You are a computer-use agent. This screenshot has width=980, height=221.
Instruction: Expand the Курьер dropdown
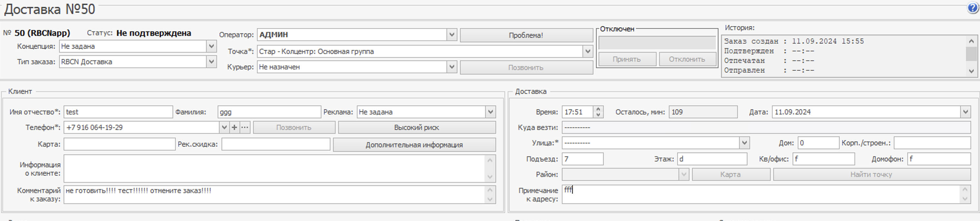click(452, 67)
